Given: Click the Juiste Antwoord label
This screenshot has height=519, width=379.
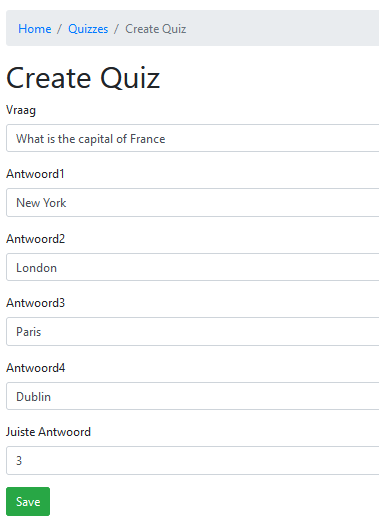Looking at the screenshot, I should coord(48,432).
